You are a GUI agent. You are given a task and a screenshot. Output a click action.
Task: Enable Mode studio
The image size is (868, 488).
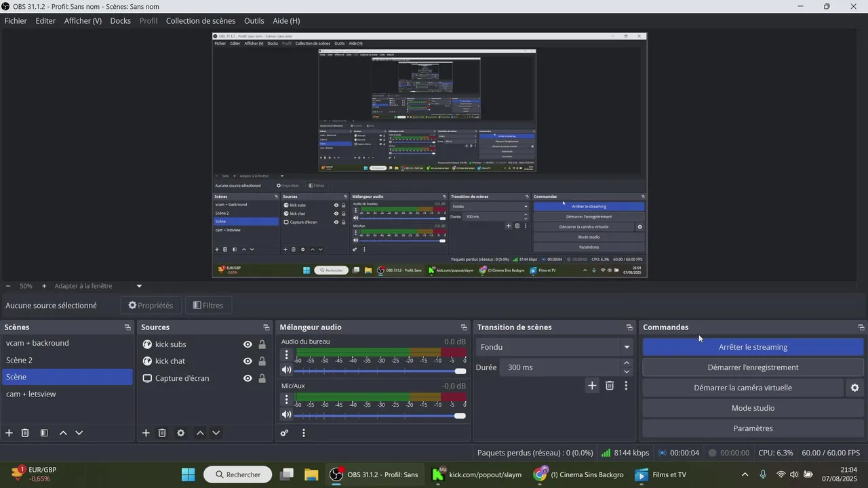click(x=753, y=408)
